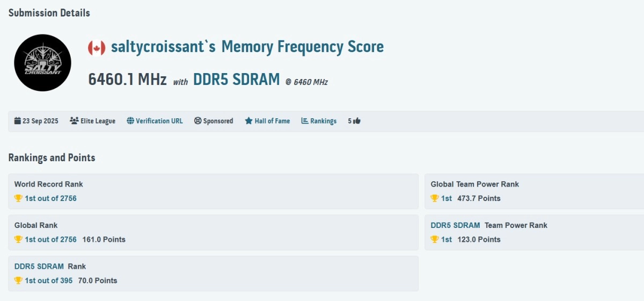Viewport: 644px width, 301px height.
Task: Click the trophy icon beside 123.0 Points
Action: [x=435, y=239]
